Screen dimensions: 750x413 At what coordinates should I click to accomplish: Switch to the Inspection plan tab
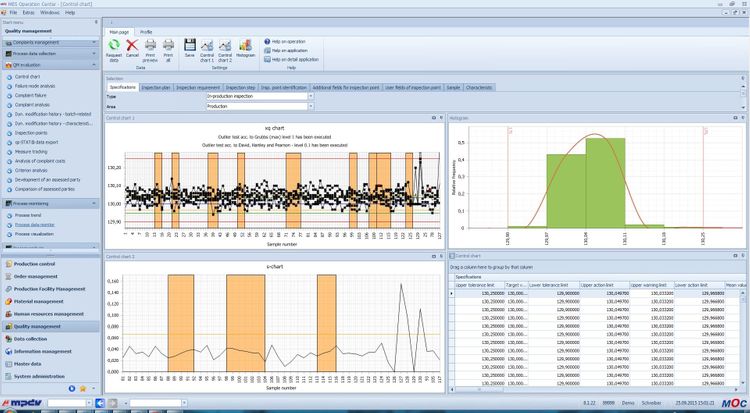(155, 87)
